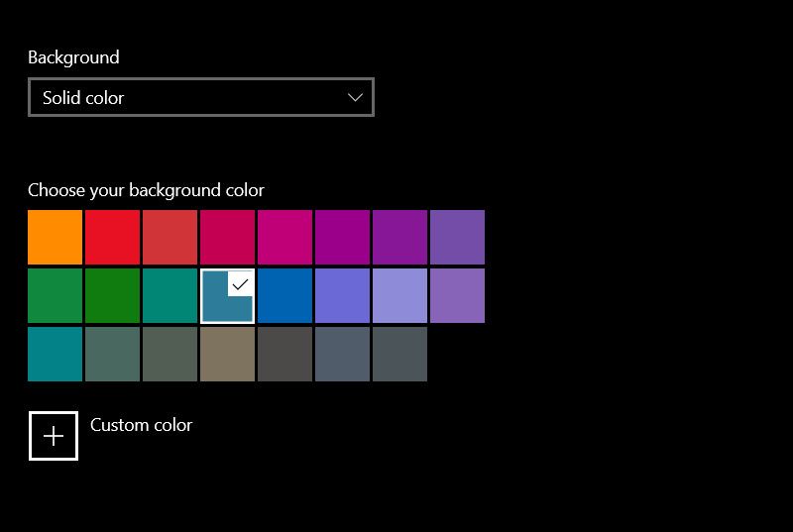Pick the deep purple swatch in top row
The width and height of the screenshot is (793, 532).
click(399, 237)
